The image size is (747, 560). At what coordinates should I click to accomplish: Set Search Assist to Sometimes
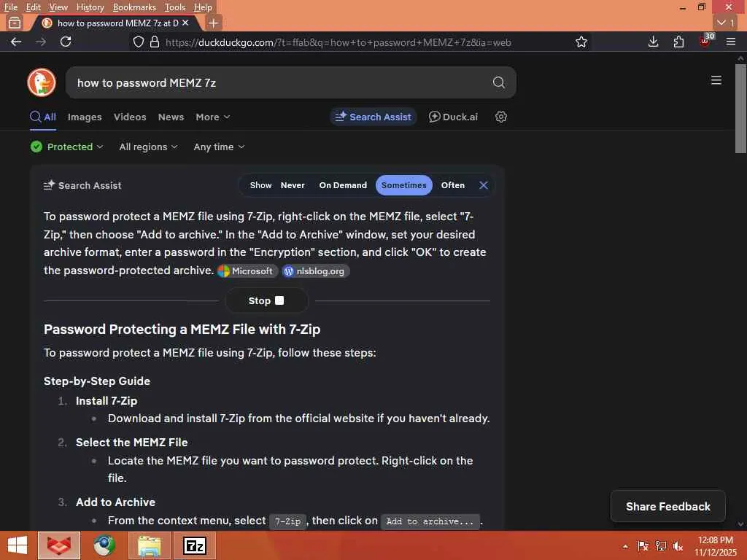coord(404,185)
